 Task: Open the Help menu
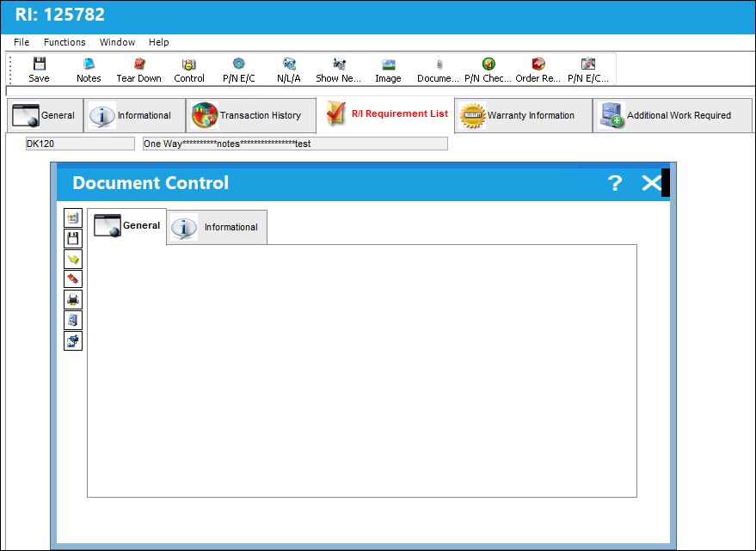coord(158,42)
